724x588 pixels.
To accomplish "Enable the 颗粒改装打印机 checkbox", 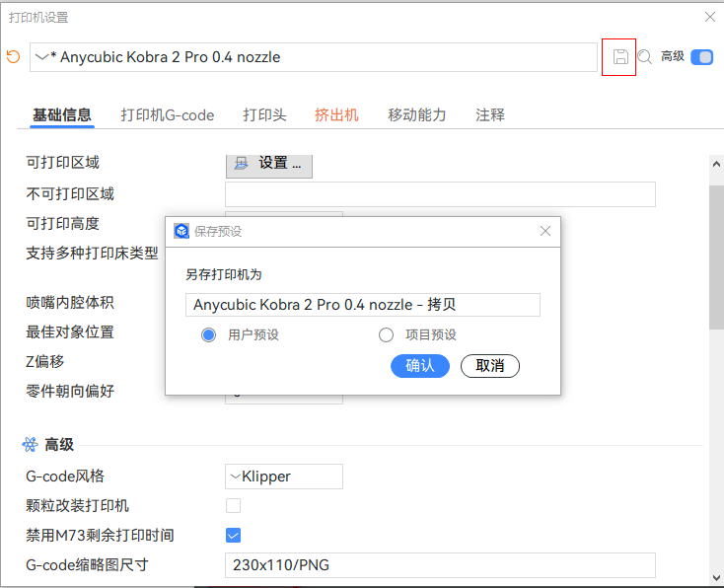I will tap(233, 506).
